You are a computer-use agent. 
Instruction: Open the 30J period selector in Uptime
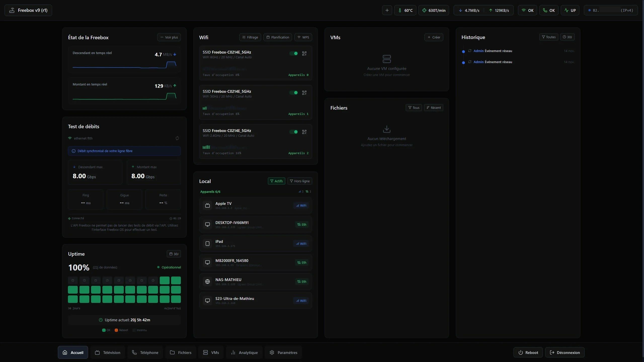pos(174,254)
